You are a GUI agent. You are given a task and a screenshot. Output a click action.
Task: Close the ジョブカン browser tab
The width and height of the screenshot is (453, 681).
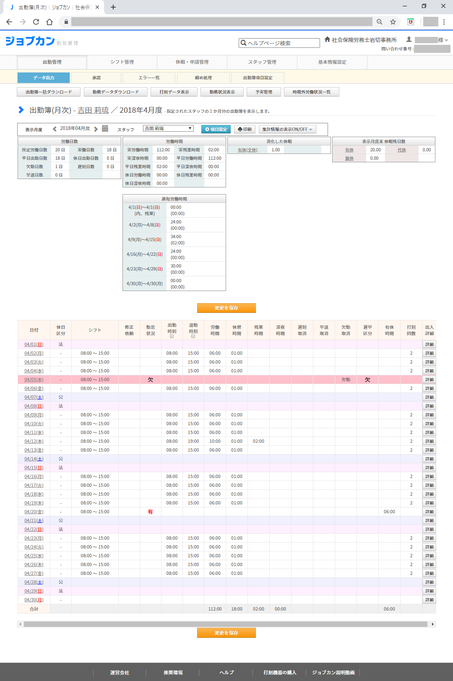(97, 7)
